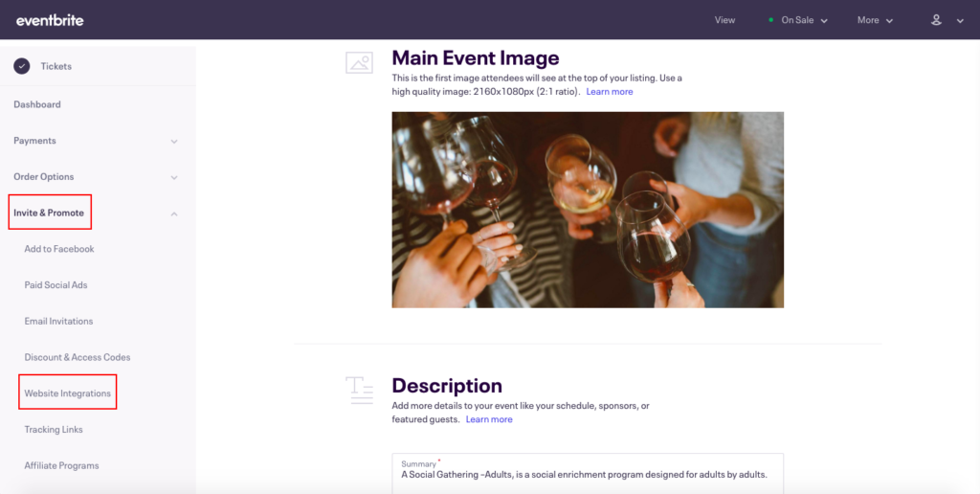Click Learn more under Description
980x494 pixels.
(489, 419)
